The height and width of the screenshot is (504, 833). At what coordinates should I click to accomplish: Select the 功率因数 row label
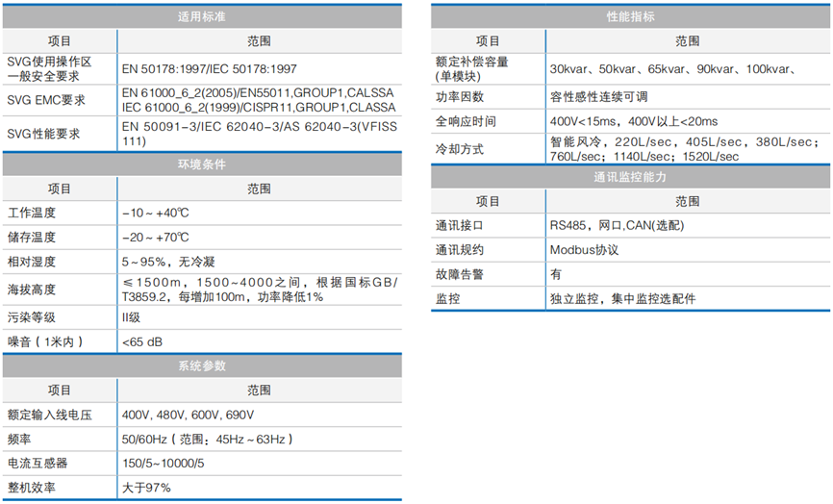[460, 97]
